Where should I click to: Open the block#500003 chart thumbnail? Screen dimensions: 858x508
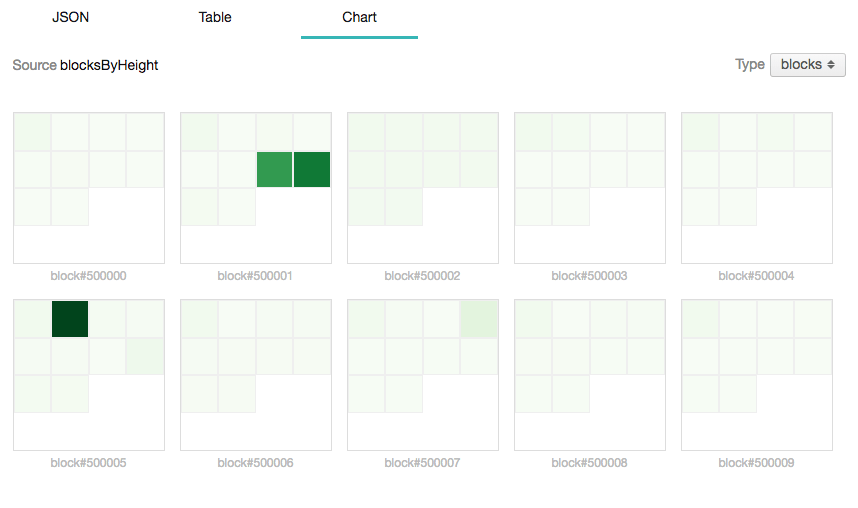click(x=590, y=188)
